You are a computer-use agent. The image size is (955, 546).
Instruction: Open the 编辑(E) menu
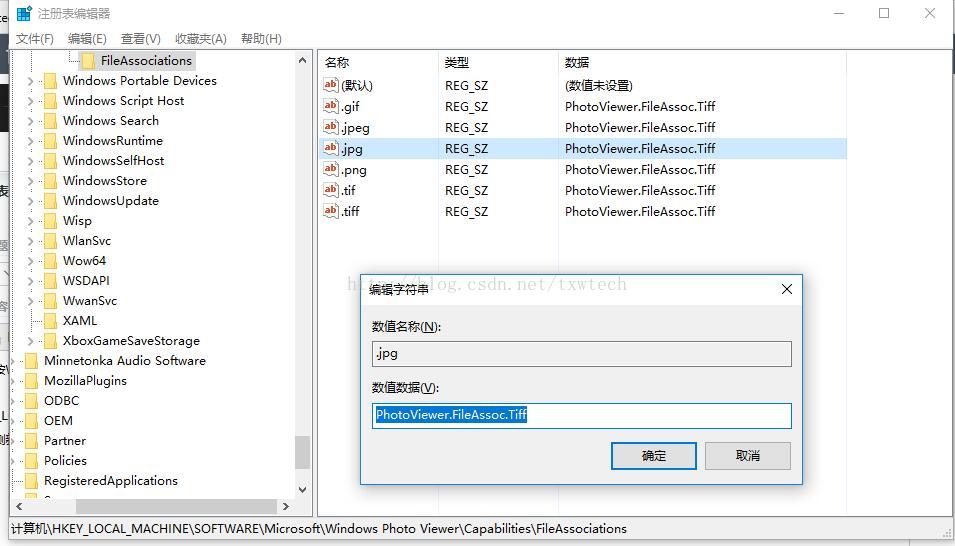click(x=87, y=38)
